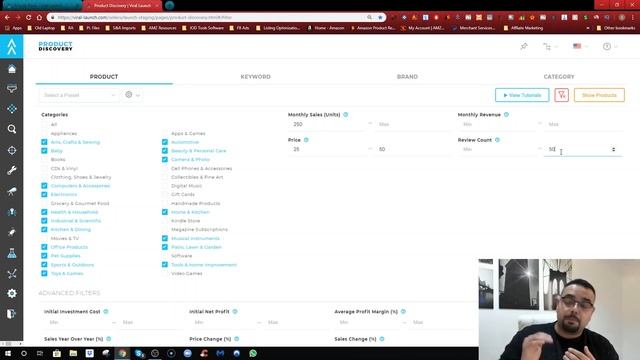
Task: Uncheck the Baby category
Action: 44,151
